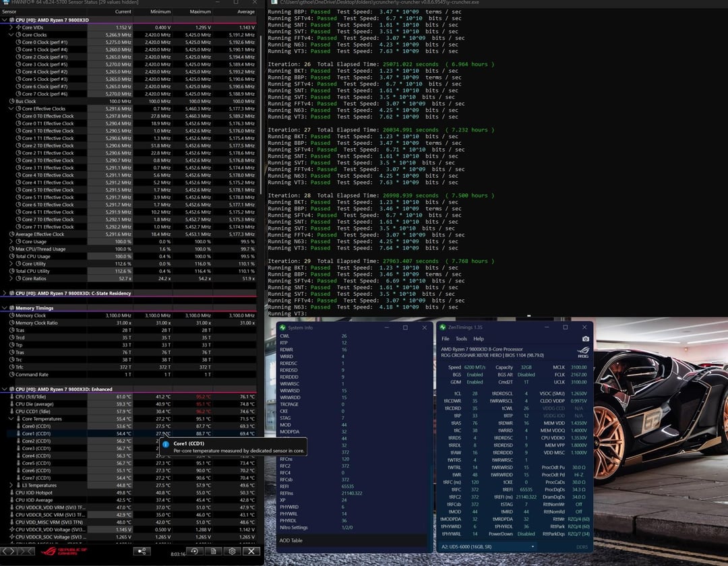Image resolution: width=728 pixels, height=566 pixels.
Task: Reset HWiNFO sensor min/max clock icon
Action: click(x=195, y=551)
